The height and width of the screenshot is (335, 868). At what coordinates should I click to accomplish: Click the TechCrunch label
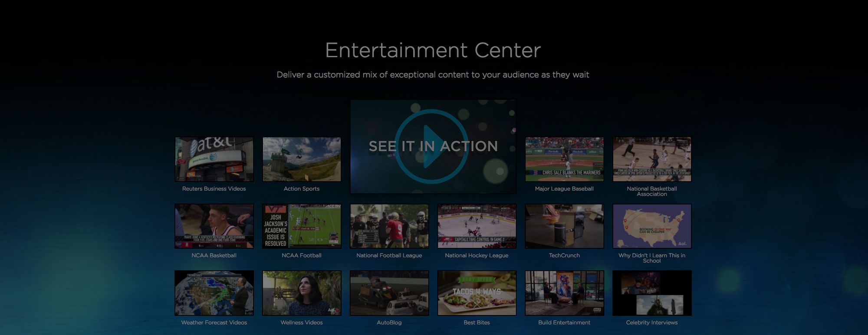564,256
